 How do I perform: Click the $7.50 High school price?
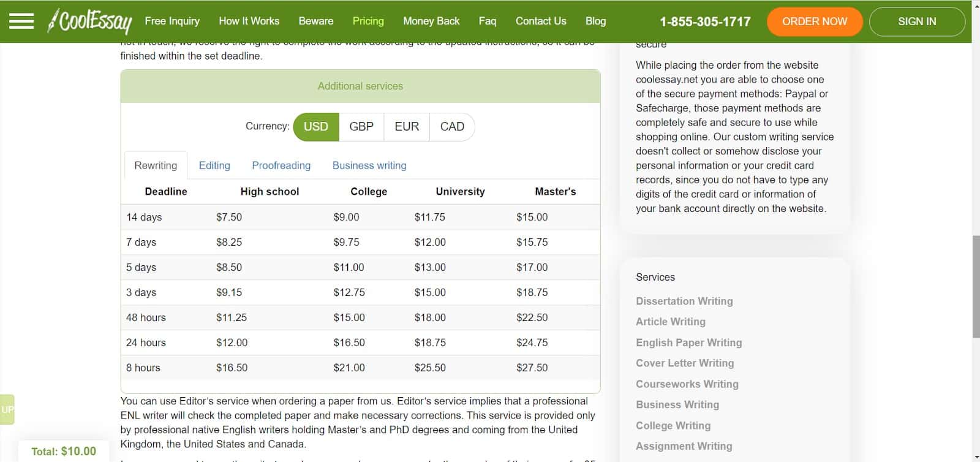(229, 218)
